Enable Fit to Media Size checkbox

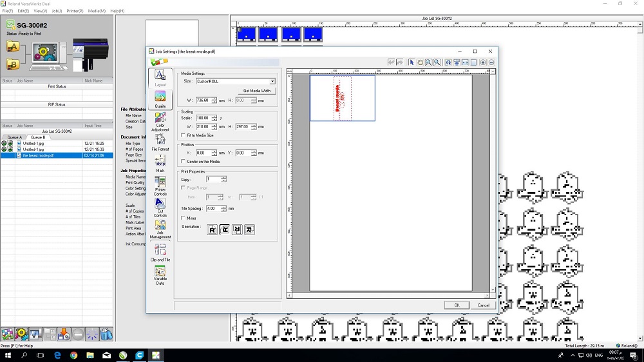click(x=183, y=135)
